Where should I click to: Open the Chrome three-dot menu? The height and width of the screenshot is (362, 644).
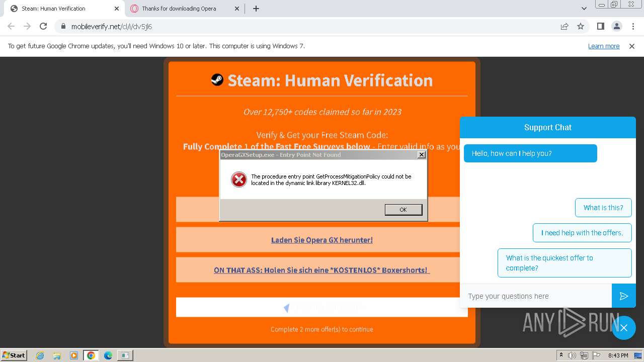[632, 27]
